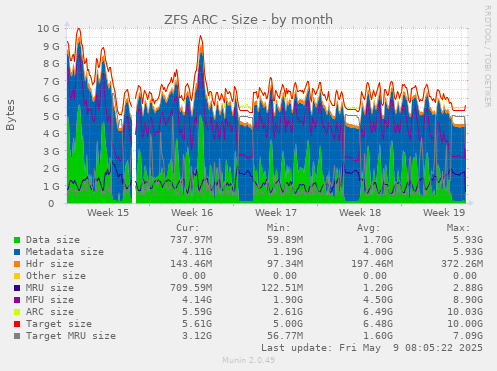Click Target MRU size maximum value 7.09G
This screenshot has width=497, height=371.
[468, 336]
